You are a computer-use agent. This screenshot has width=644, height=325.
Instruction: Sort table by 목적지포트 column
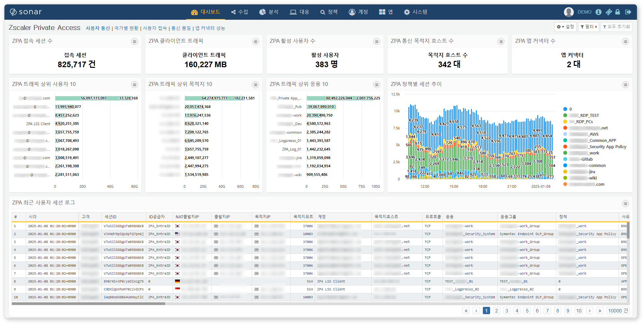pyautogui.click(x=303, y=217)
